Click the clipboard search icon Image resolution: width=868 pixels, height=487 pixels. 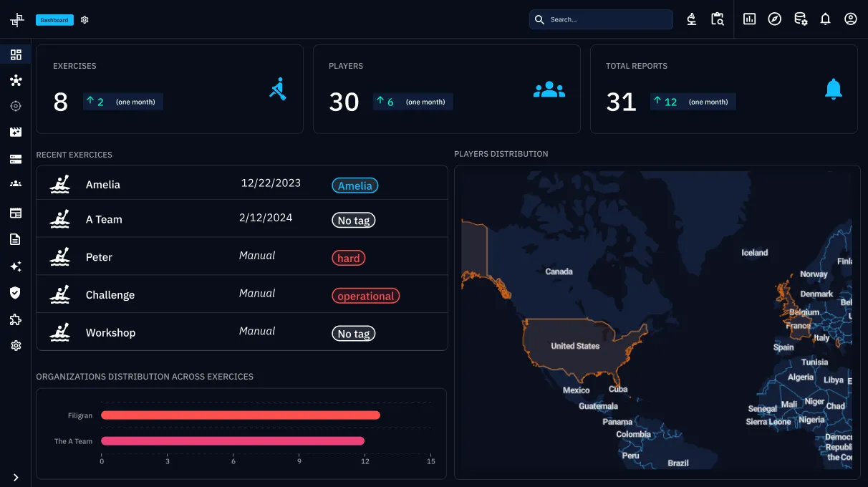(717, 19)
